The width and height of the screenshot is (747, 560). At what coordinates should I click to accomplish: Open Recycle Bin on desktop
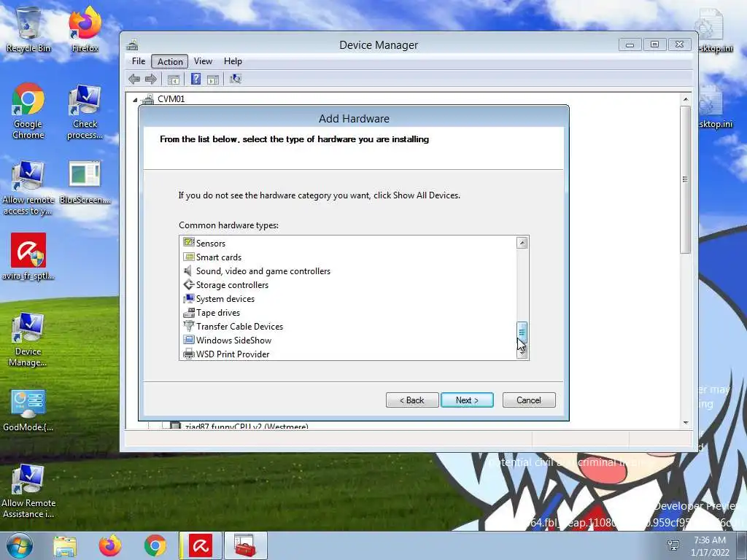click(28, 29)
